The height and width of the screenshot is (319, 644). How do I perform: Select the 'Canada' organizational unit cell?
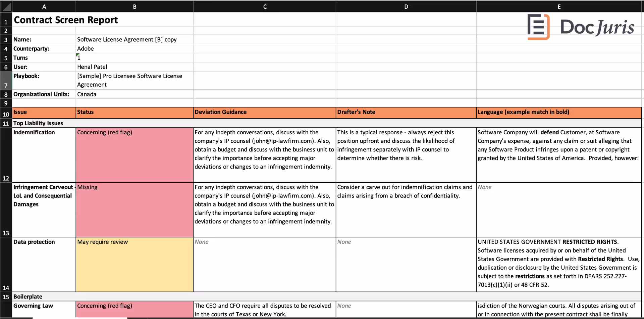(x=135, y=94)
